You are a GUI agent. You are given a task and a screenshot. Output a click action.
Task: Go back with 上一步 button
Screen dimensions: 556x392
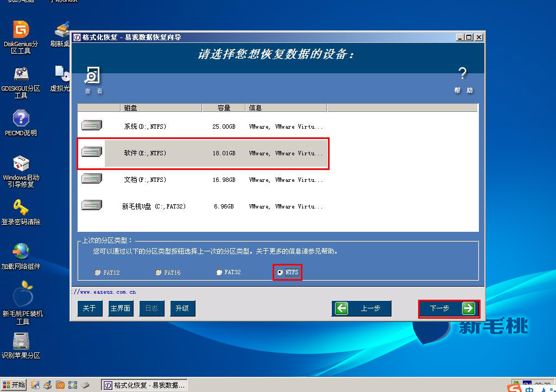click(x=362, y=308)
